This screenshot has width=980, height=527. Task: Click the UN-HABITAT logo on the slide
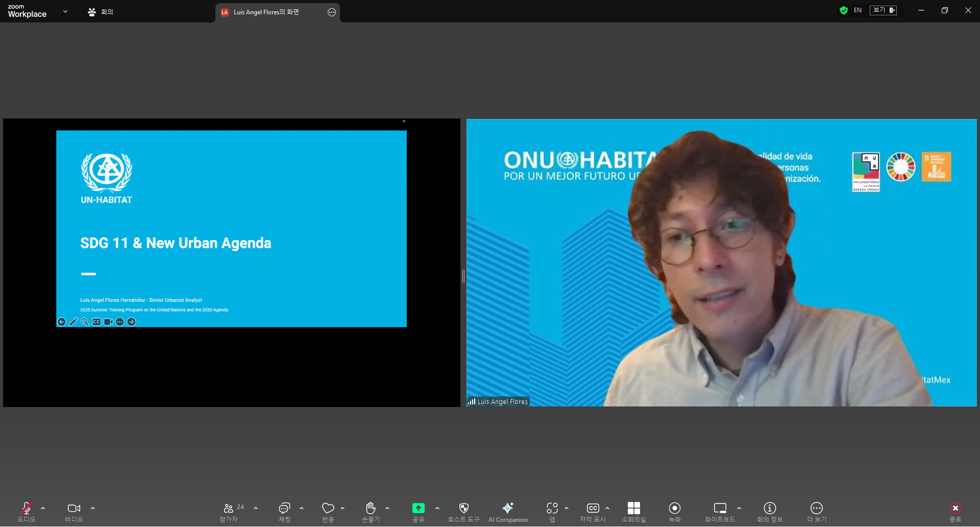pyautogui.click(x=107, y=178)
